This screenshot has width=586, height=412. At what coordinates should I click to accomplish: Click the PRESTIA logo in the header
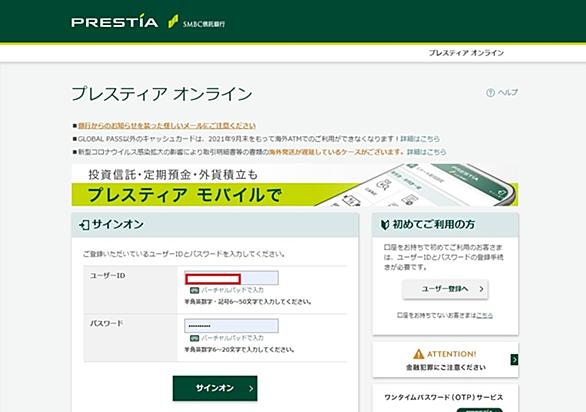point(115,22)
